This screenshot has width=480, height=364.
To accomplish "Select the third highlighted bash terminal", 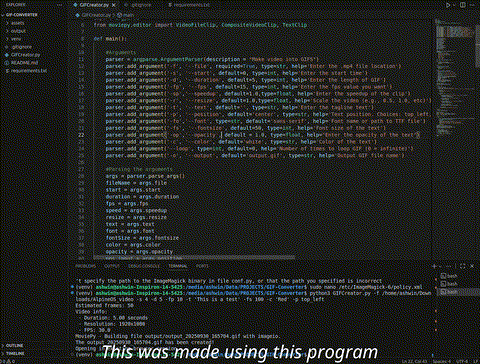I will [x=457, y=292].
